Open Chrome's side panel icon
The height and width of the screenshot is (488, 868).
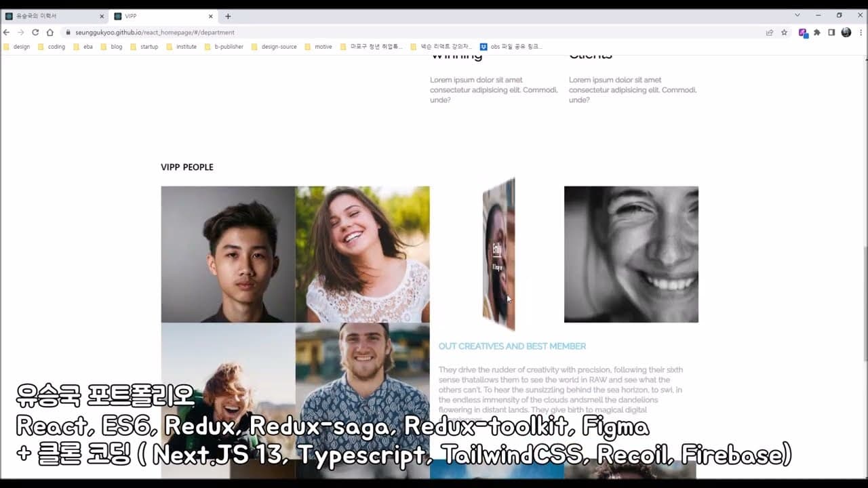coord(830,32)
